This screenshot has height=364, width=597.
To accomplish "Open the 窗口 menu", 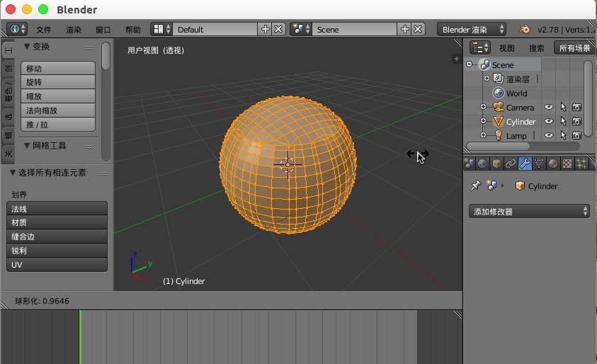I will pos(103,30).
